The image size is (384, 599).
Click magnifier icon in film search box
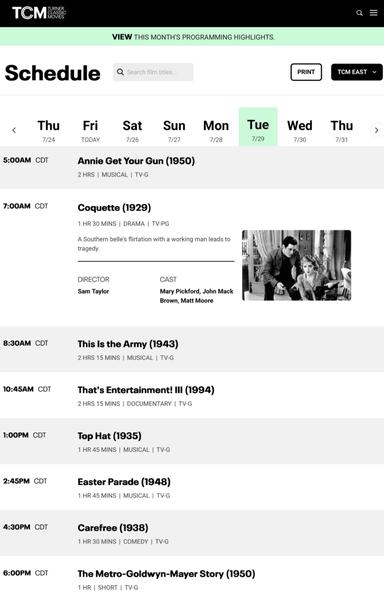coord(120,72)
